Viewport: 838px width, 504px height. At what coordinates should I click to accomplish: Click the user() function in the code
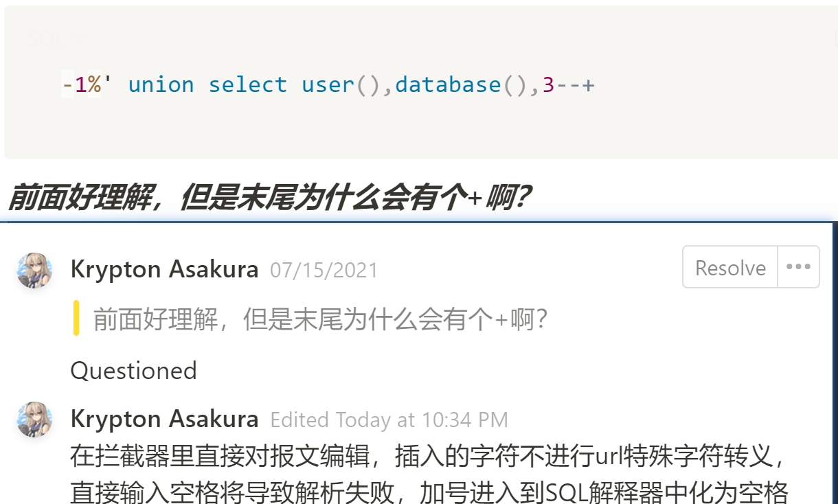point(341,85)
